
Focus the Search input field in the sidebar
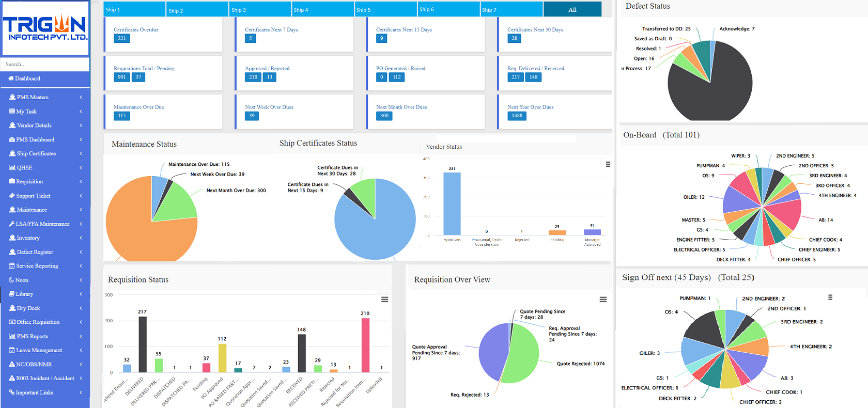pos(45,64)
